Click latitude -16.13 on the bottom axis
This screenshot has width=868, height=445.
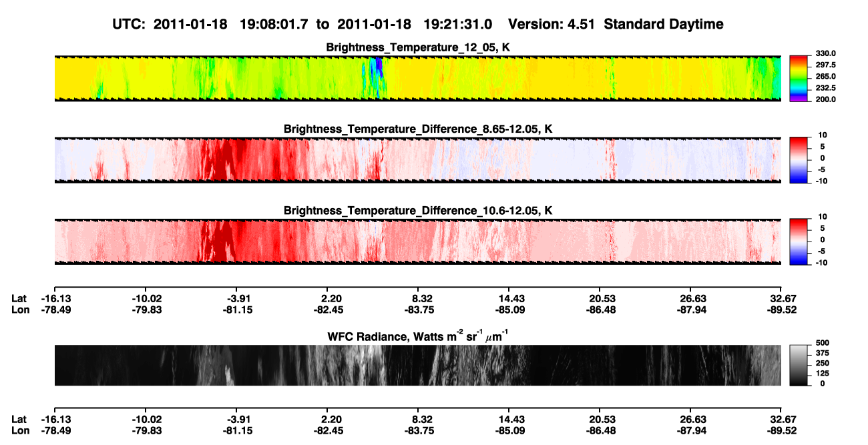tap(56, 420)
